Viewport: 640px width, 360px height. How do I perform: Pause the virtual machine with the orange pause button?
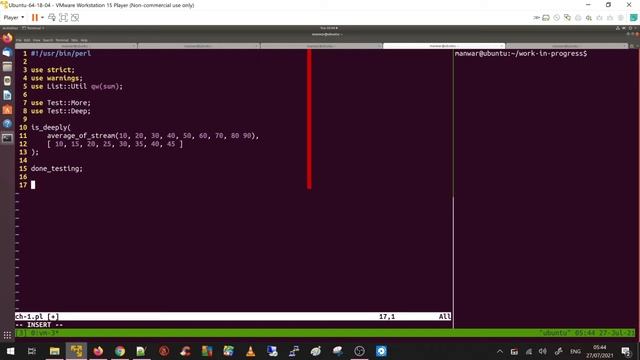pyautogui.click(x=35, y=18)
